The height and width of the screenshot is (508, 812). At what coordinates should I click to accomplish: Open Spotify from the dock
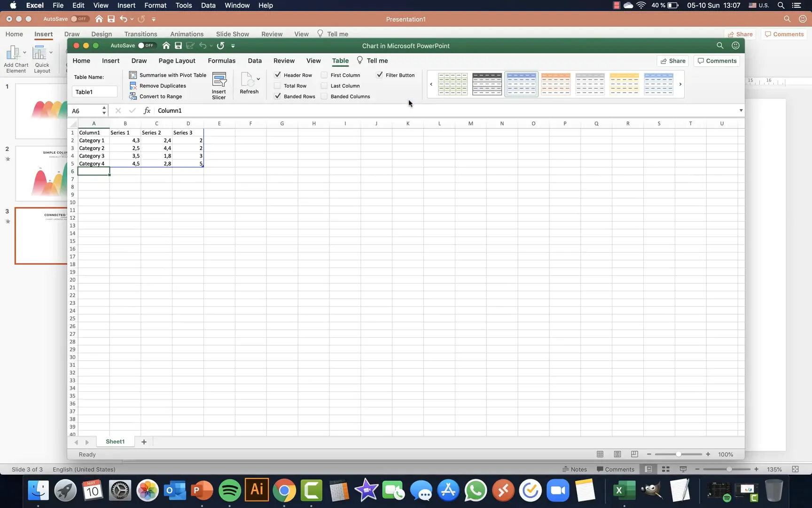(230, 491)
